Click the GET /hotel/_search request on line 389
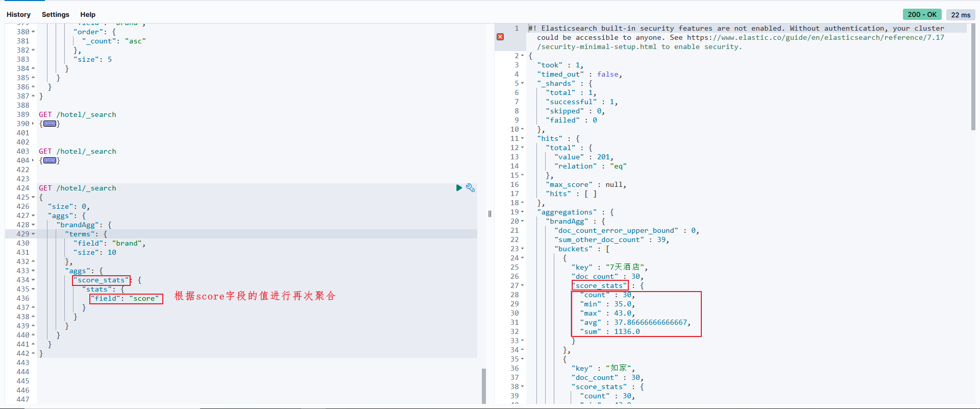Image resolution: width=980 pixels, height=409 pixels. (x=78, y=114)
